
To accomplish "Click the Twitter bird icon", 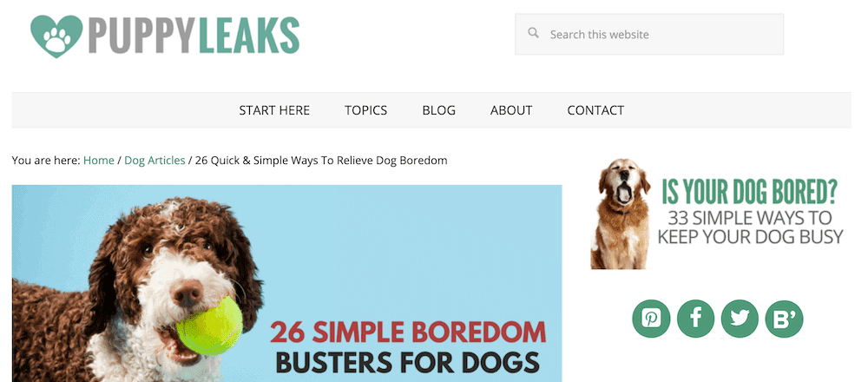I will (x=740, y=319).
